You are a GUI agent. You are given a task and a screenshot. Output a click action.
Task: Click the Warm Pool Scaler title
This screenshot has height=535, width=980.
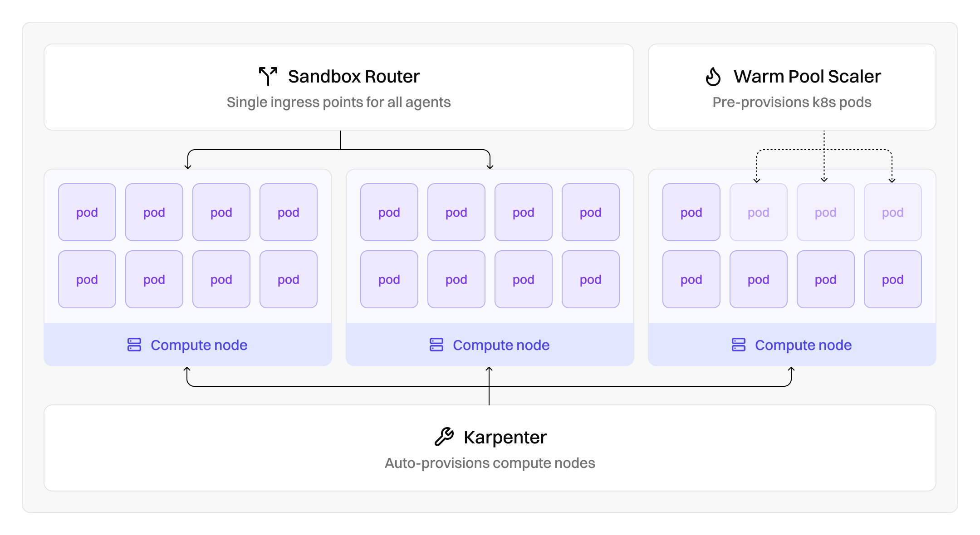807,76
